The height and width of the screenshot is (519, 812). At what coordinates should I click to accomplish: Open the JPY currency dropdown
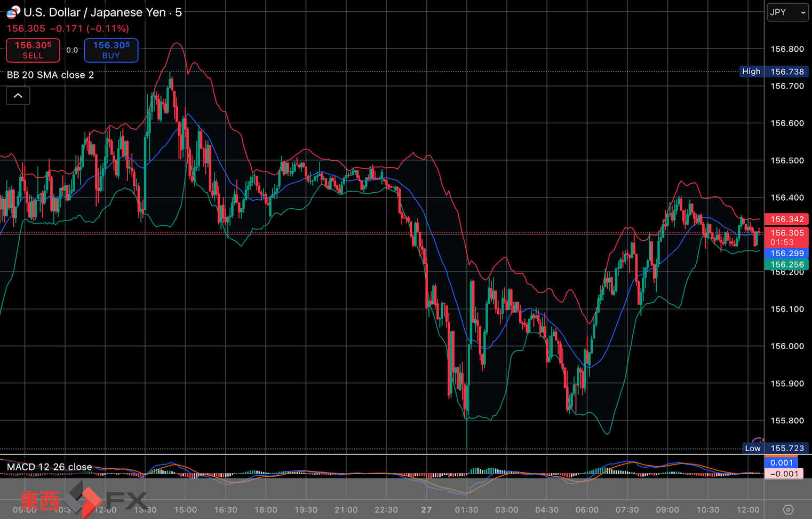tap(787, 12)
